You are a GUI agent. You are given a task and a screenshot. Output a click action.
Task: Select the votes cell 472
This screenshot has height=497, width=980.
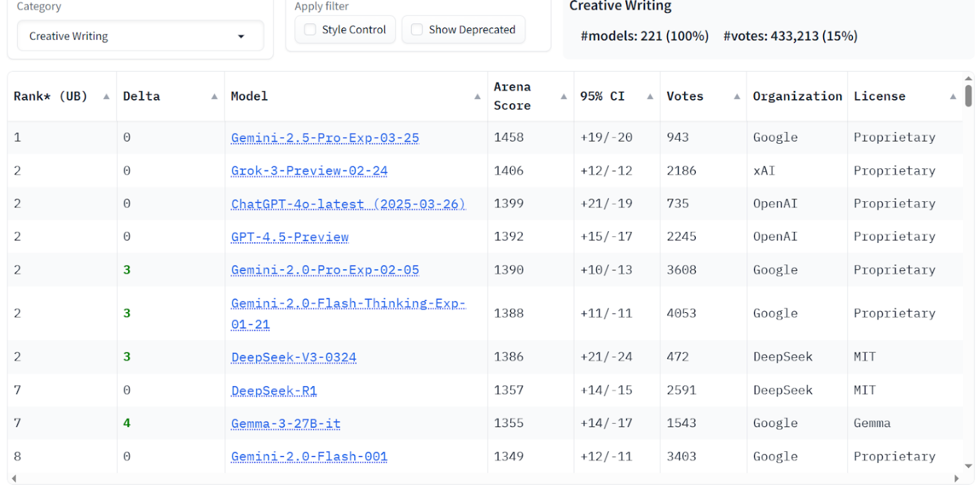678,357
